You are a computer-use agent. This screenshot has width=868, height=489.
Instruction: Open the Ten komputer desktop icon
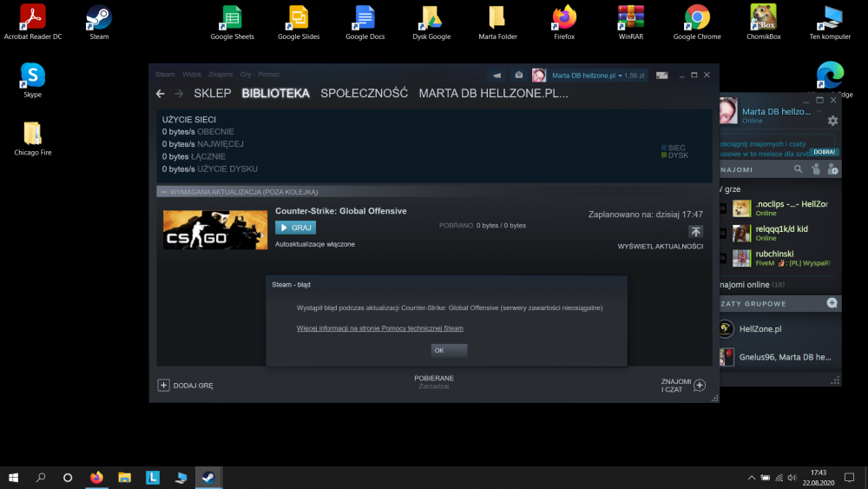(830, 23)
